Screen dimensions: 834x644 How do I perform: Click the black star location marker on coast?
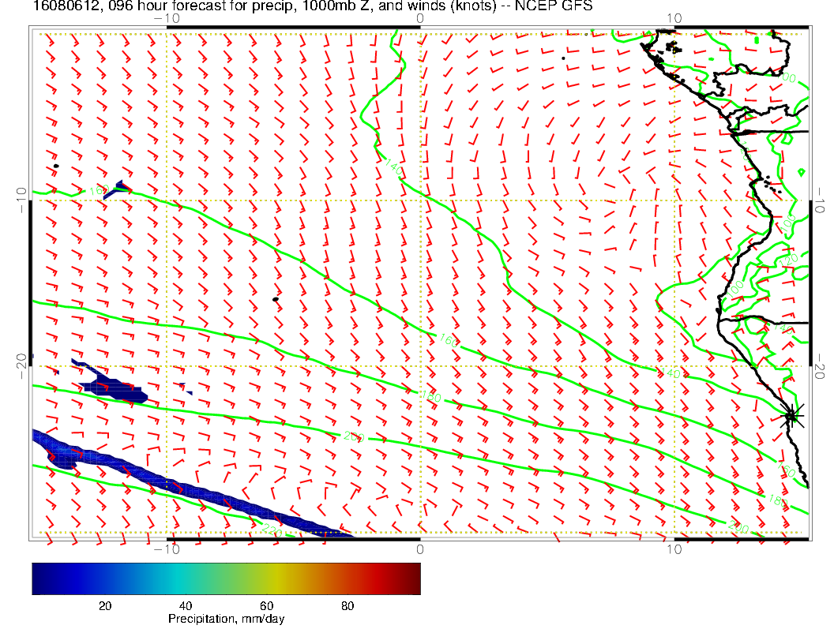791,415
